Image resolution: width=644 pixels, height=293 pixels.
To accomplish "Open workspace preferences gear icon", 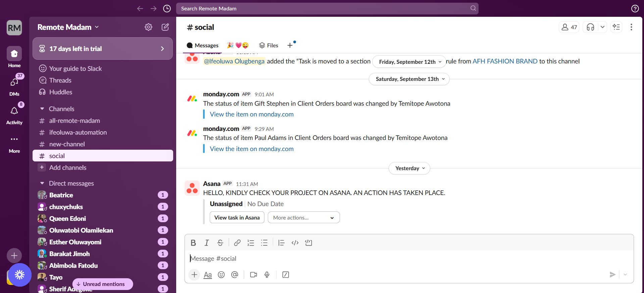I will point(148,27).
